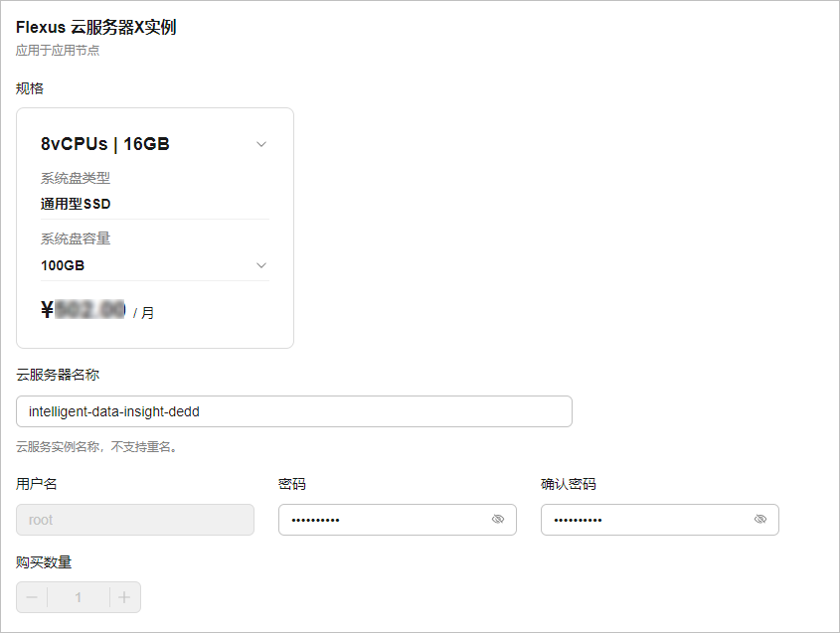This screenshot has height=633, width=840.
Task: Click the chevron next to 100GB
Action: (x=260, y=265)
